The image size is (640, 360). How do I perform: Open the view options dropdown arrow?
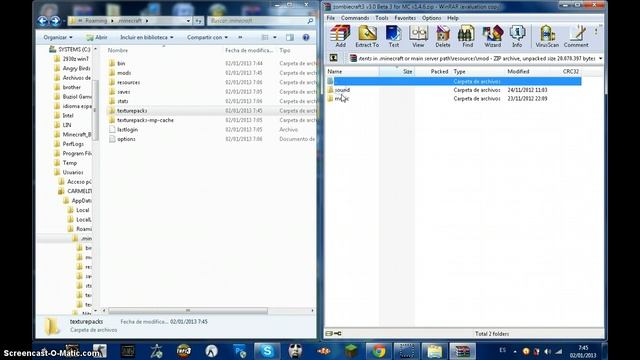coord(275,37)
